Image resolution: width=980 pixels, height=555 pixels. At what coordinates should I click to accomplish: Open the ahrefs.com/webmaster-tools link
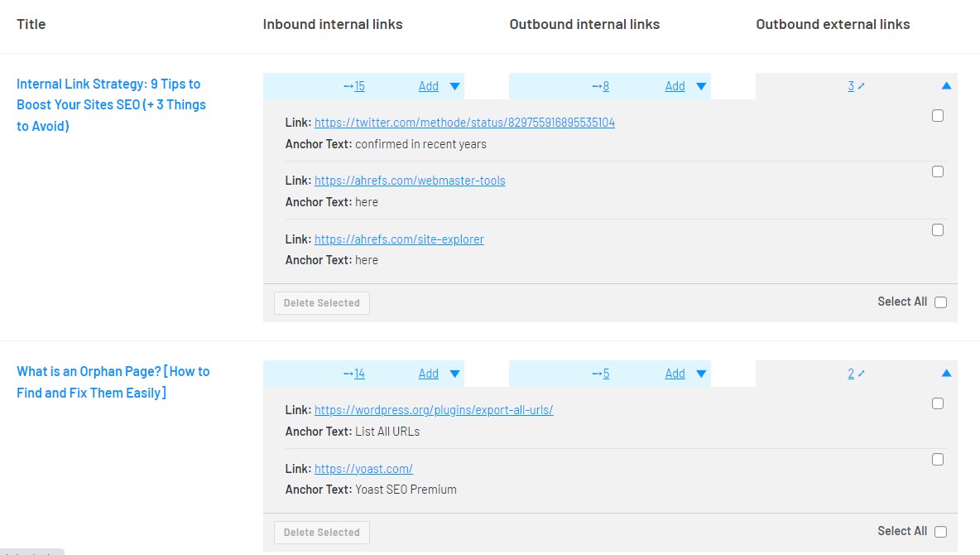(409, 181)
